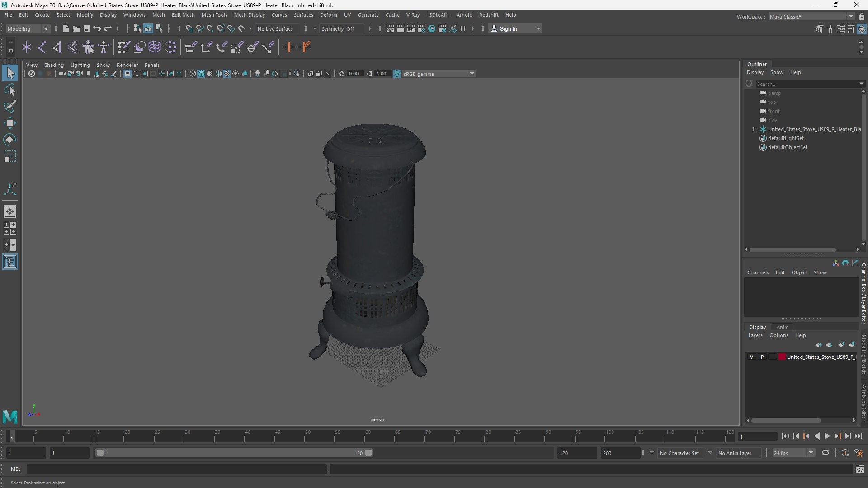Click the Render current frame icon
This screenshot has width=868, height=488.
point(401,28)
